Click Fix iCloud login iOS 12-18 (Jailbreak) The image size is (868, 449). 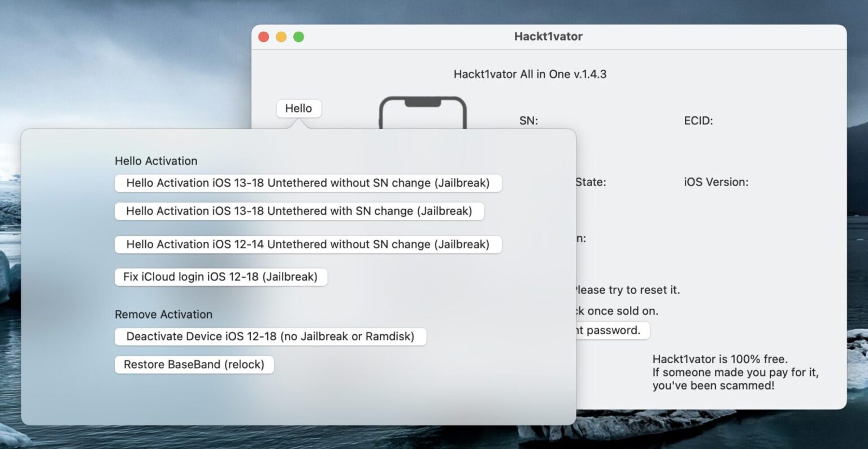[221, 277]
